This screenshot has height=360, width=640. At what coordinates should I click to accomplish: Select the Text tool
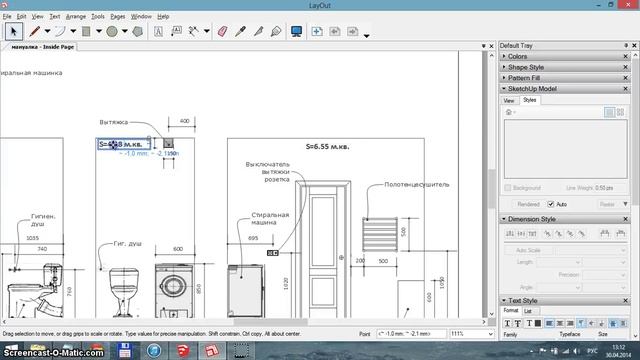point(158,31)
